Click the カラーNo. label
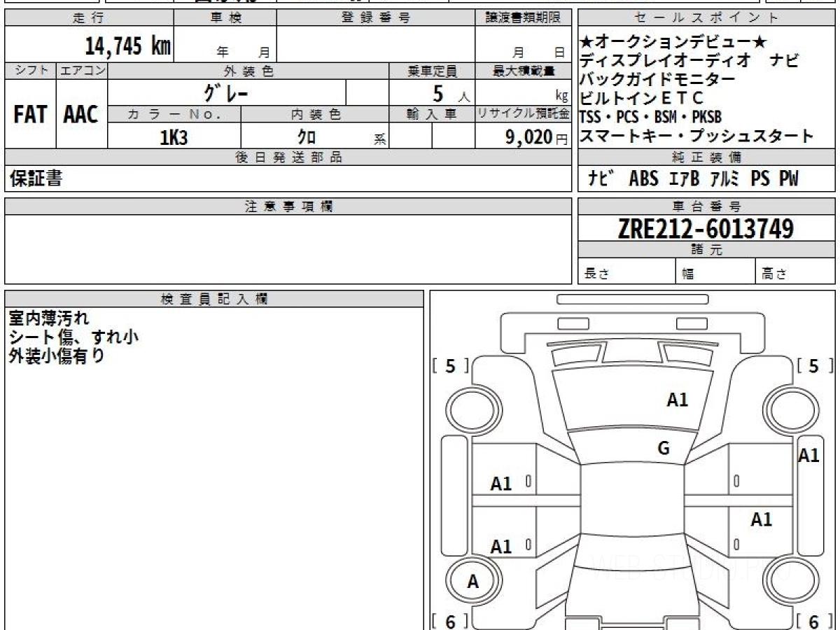Viewport: 840px width, 630px height. point(174,114)
